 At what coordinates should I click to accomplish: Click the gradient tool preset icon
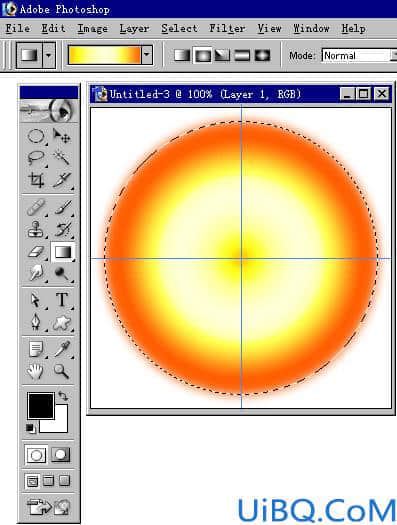pyautogui.click(x=30, y=55)
